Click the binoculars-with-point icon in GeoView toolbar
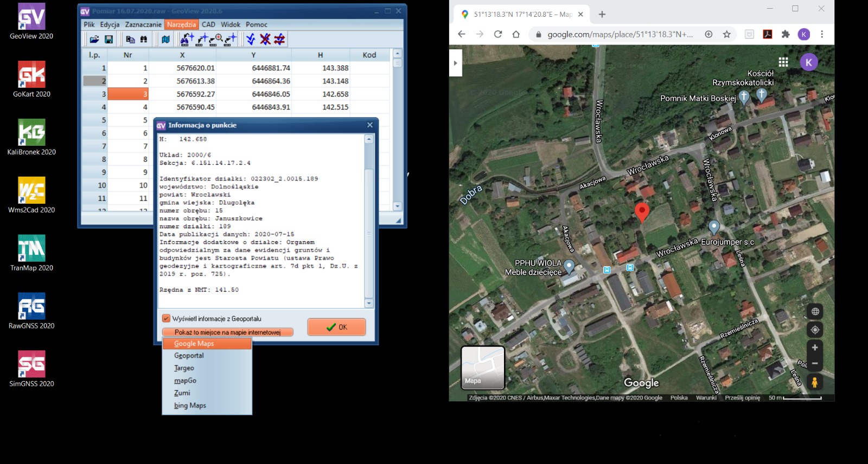868x464 pixels. 187,39
